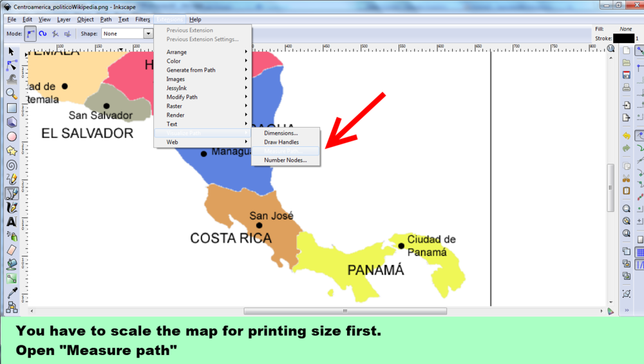Pick the Dropper color picker tool

coord(11,292)
